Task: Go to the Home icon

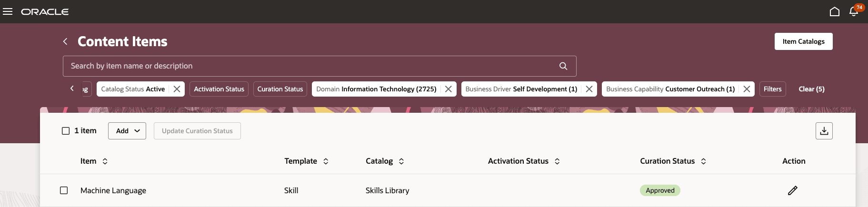Action: [x=834, y=11]
